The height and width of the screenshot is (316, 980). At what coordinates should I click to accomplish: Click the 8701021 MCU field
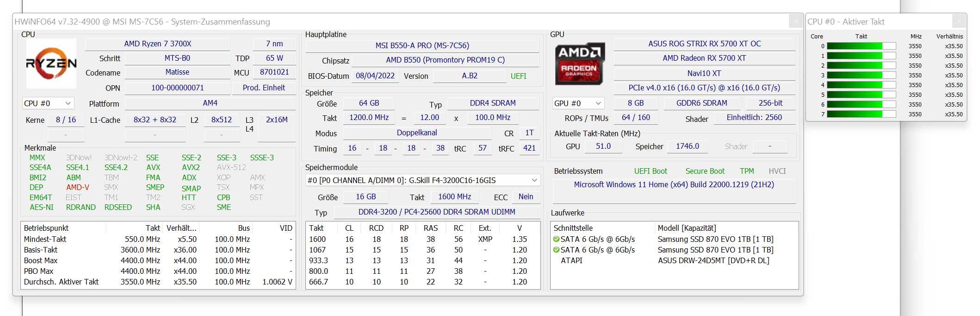(274, 72)
